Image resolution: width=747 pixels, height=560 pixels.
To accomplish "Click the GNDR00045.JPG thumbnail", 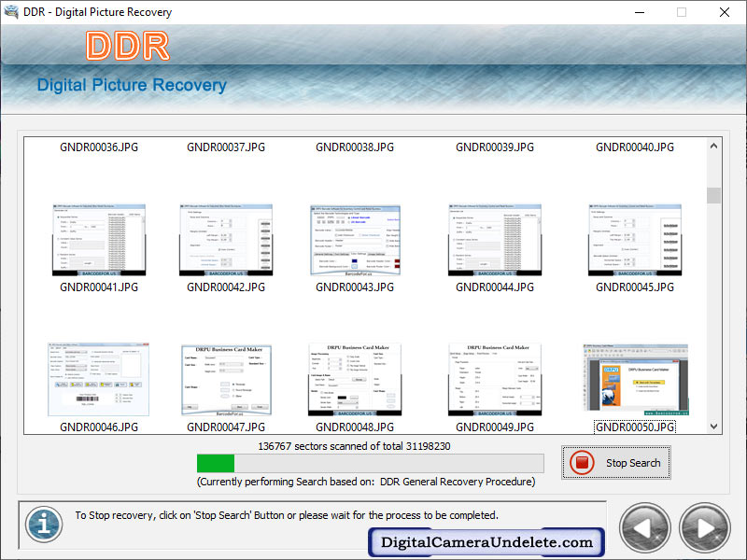I will pos(634,238).
